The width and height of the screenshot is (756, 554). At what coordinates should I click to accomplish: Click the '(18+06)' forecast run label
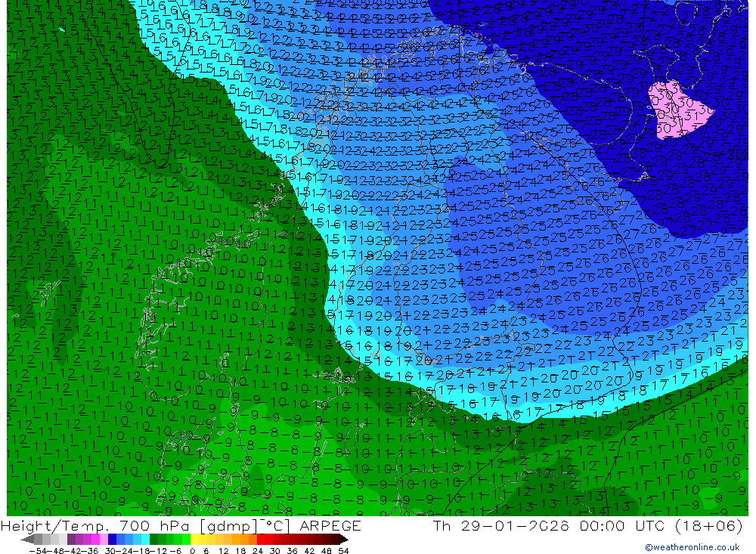(708, 526)
